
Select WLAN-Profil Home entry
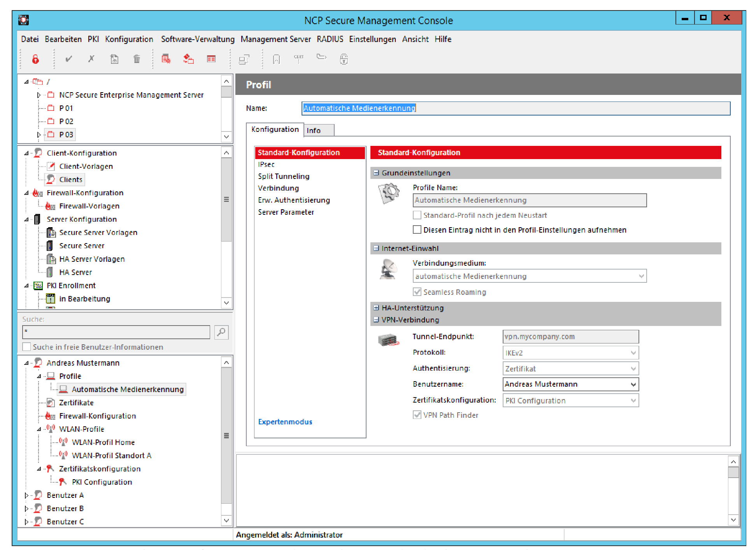(103, 442)
